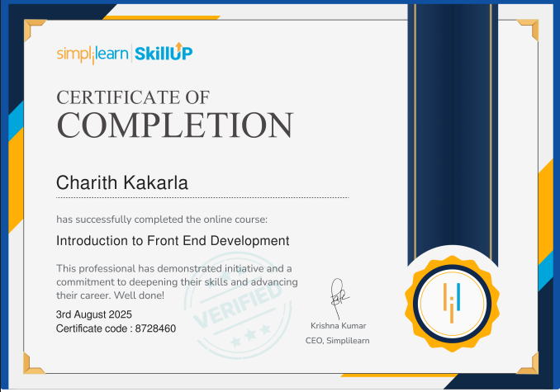Select Certificate code : 8728460 text

point(116,328)
